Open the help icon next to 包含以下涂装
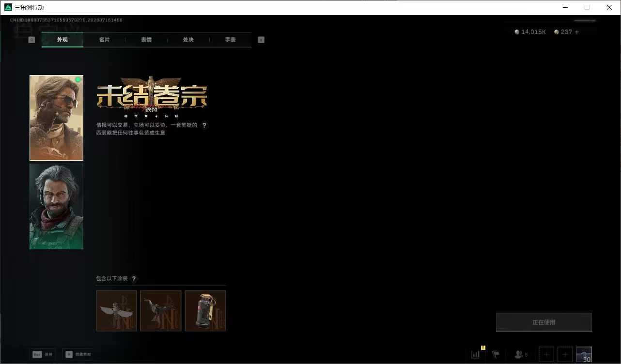The image size is (621, 364). [x=134, y=279]
